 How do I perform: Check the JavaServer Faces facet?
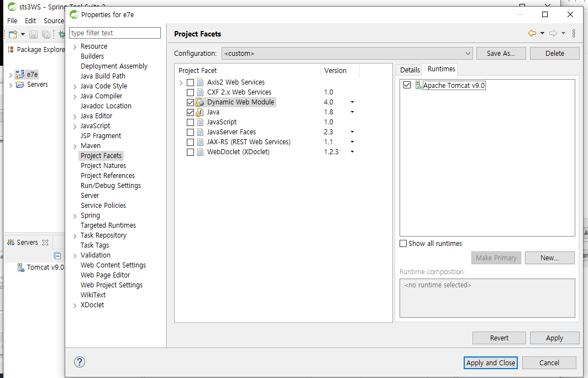point(191,132)
